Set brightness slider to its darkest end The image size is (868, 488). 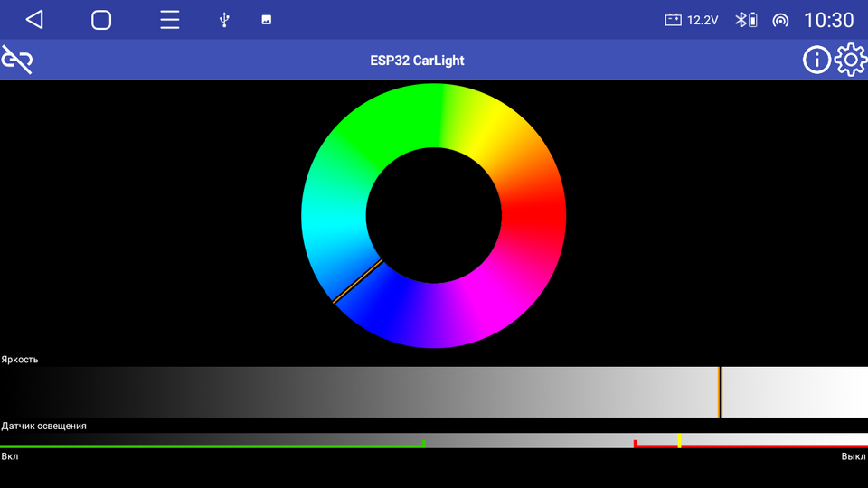tap(5, 391)
